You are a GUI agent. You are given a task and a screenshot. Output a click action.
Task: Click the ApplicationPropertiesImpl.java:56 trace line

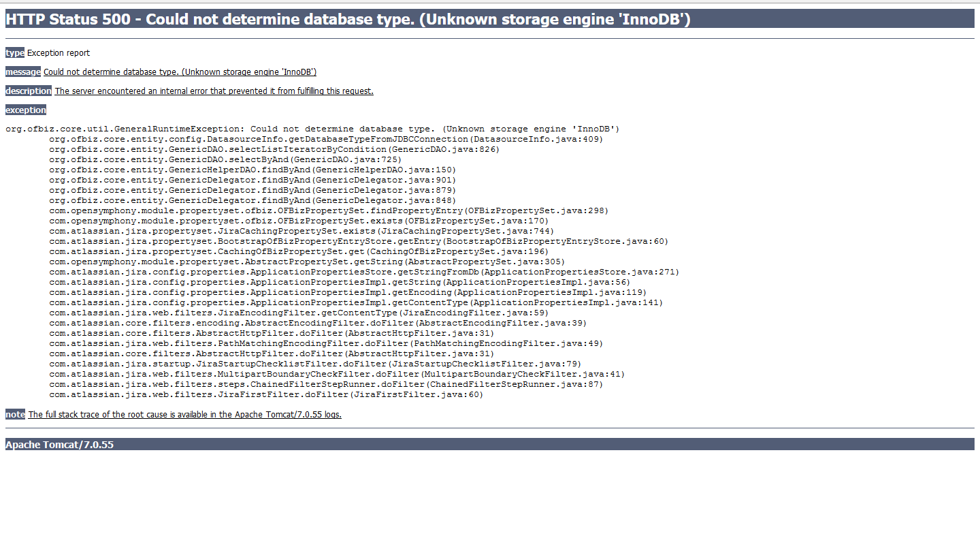click(x=340, y=282)
